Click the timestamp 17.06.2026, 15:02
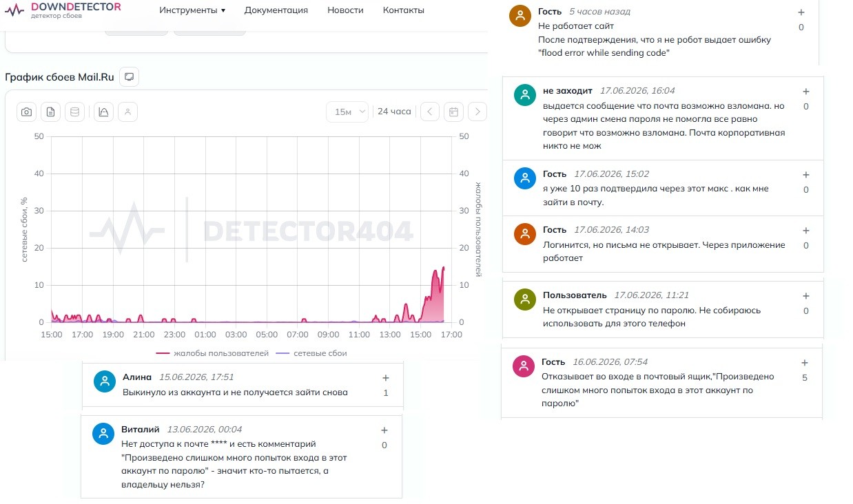The image size is (853, 504). pyautogui.click(x=612, y=174)
